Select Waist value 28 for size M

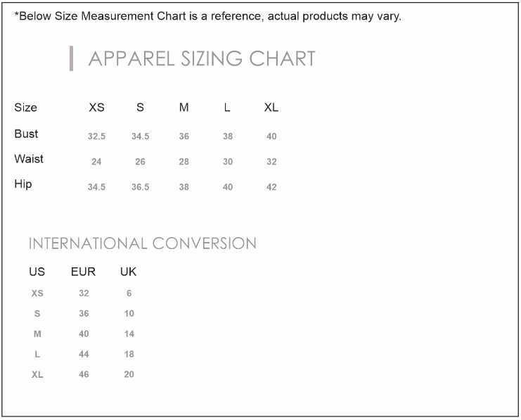[x=184, y=162]
